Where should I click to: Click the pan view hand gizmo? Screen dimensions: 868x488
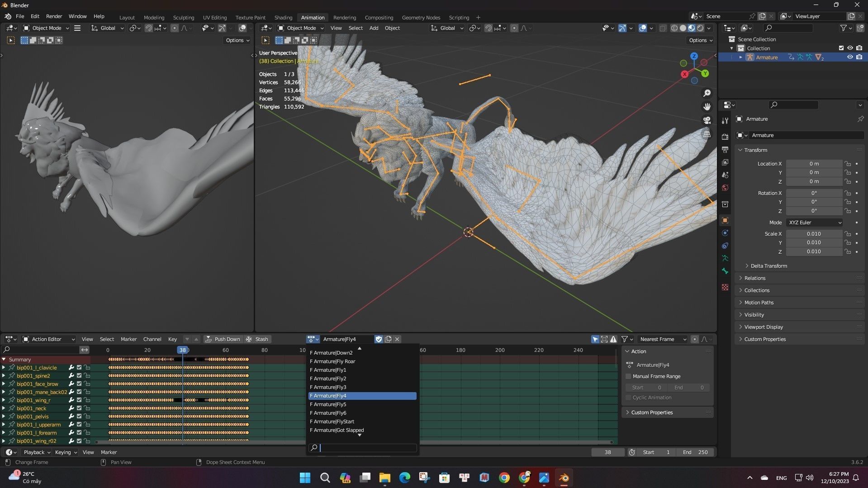[x=707, y=107]
